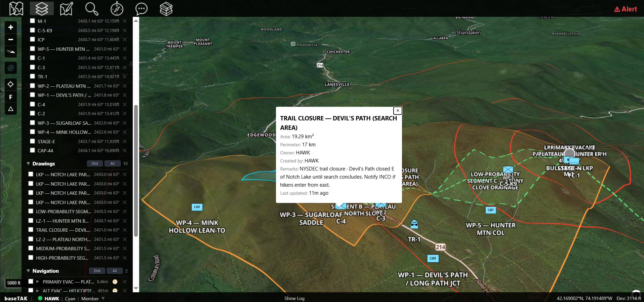Click the ALT EVAC route color circle
This screenshot has width=644, height=302.
pos(115,291)
